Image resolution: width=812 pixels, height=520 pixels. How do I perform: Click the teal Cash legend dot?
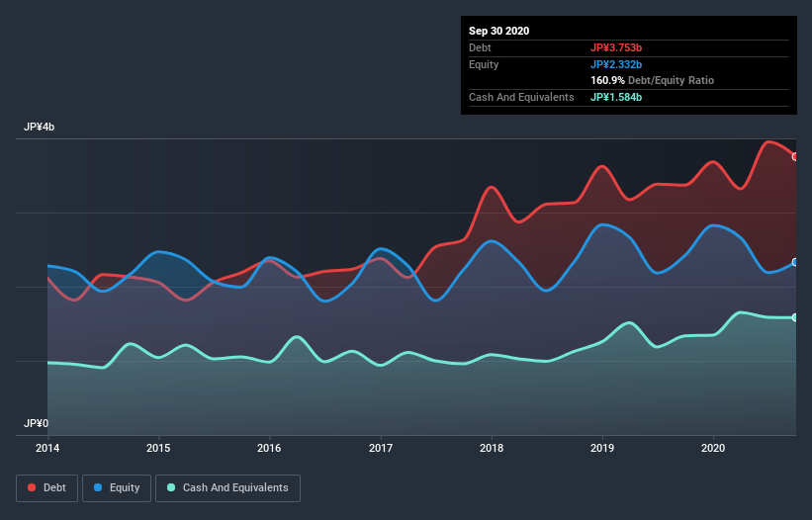(x=171, y=487)
